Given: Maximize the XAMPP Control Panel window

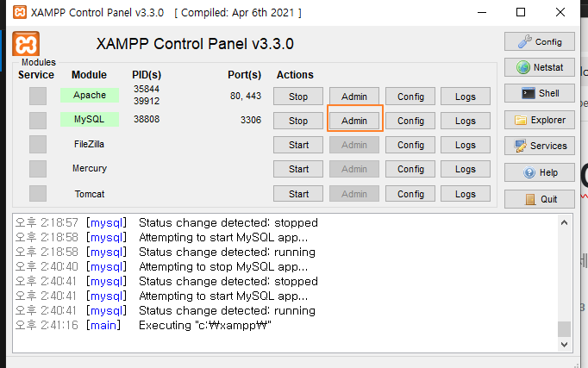Looking at the screenshot, I should pyautogui.click(x=521, y=12).
